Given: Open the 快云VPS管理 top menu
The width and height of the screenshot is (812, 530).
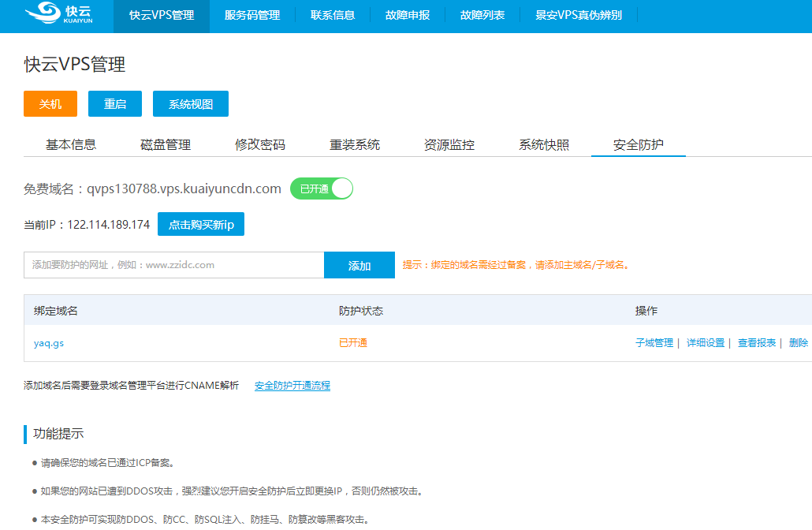Looking at the screenshot, I should 162,15.
